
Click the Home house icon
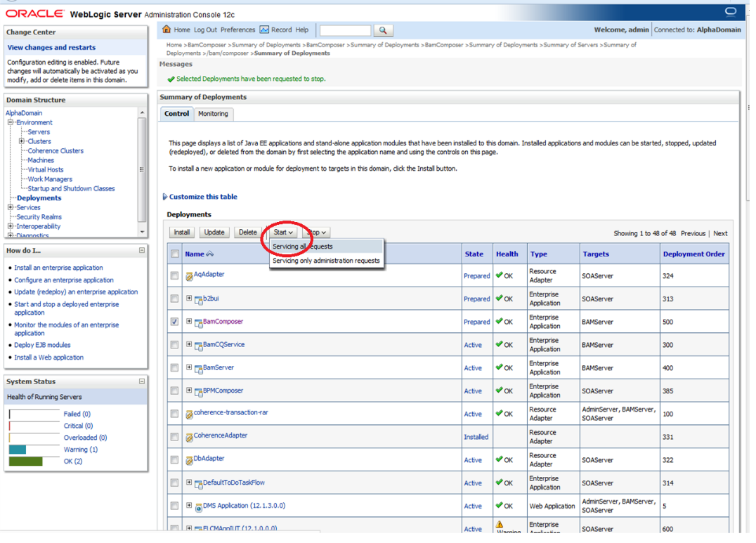[x=167, y=29]
